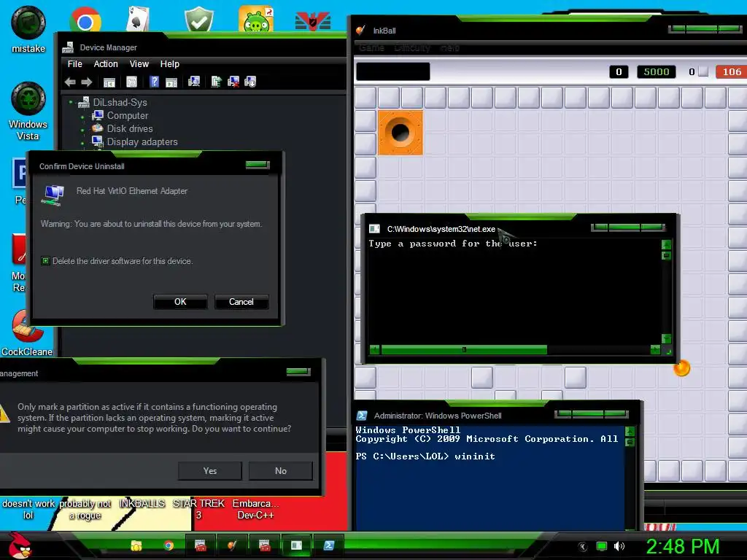The image size is (747, 560).
Task: Click the 2:48 PM taskbar clock
Action: tap(682, 546)
